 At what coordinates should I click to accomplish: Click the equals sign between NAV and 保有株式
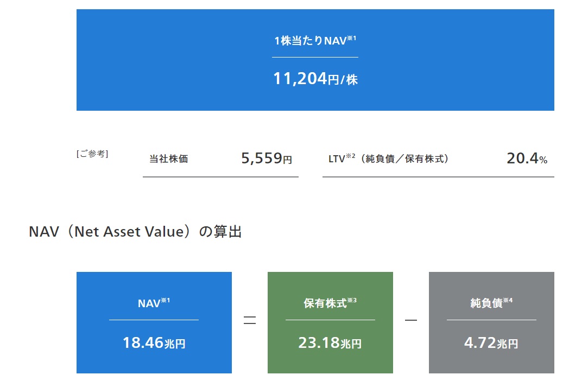(x=250, y=321)
